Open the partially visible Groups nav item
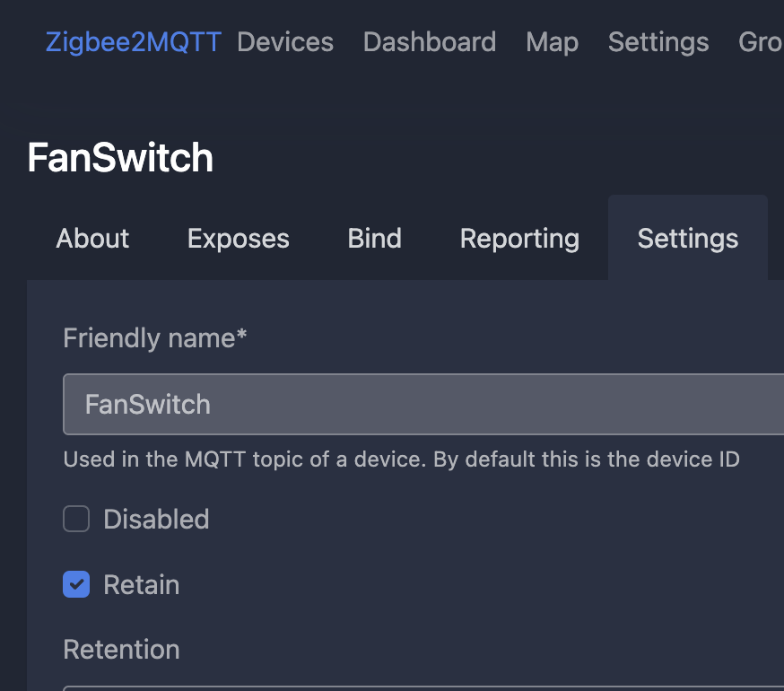784x691 pixels. 760,42
